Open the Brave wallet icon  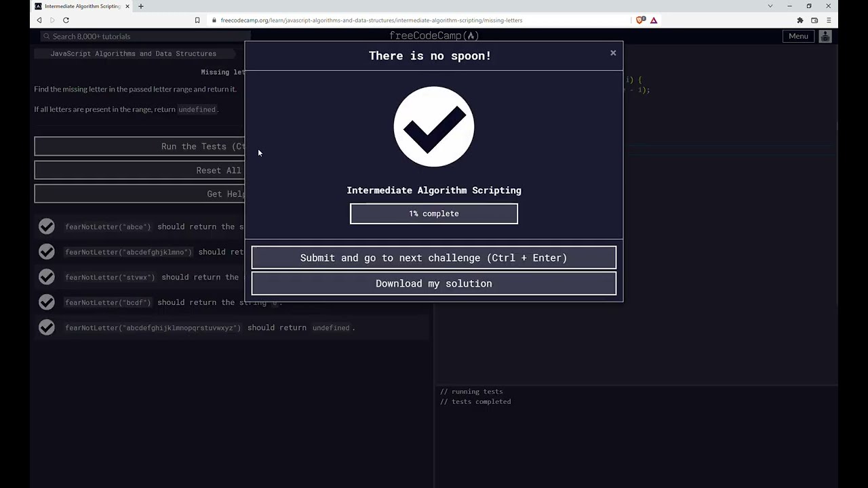[814, 20]
